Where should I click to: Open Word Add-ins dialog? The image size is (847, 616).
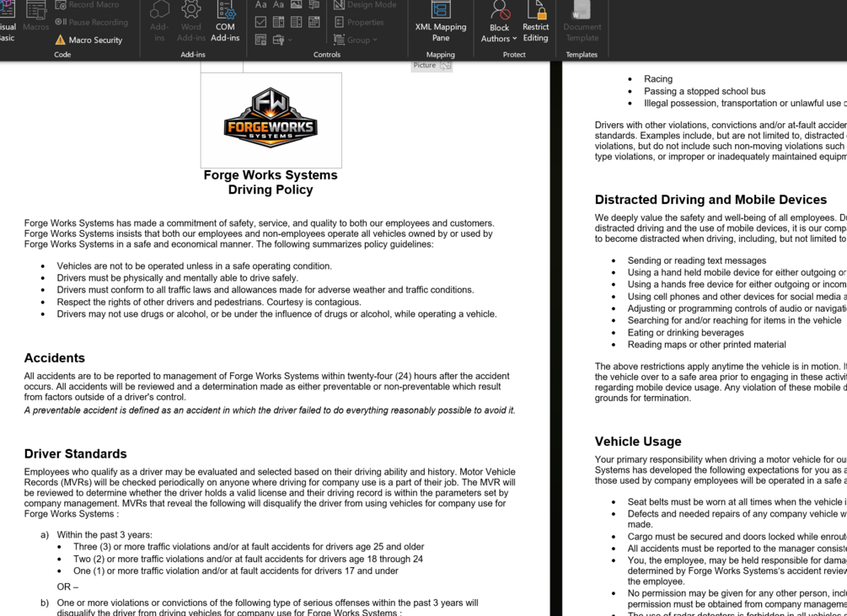(x=191, y=22)
